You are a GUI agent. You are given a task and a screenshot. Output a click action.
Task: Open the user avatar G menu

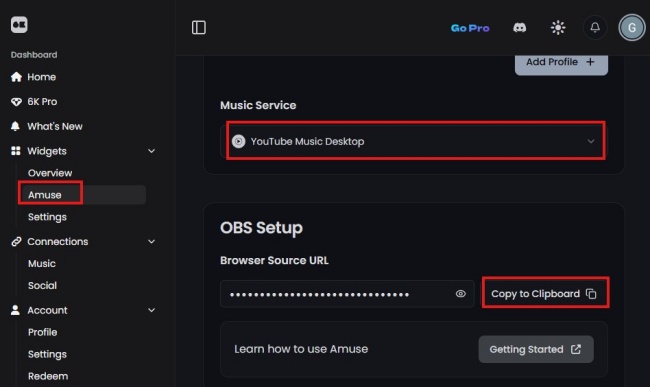(x=631, y=28)
